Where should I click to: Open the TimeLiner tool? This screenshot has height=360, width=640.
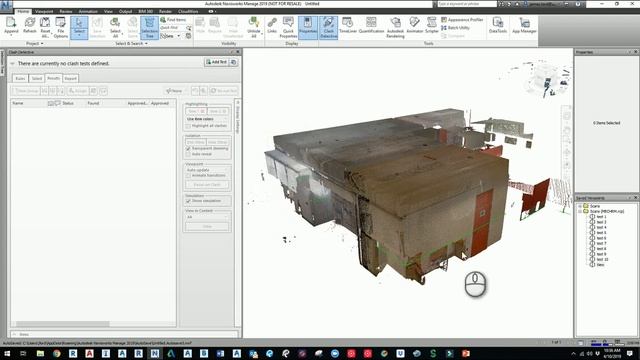[348, 25]
